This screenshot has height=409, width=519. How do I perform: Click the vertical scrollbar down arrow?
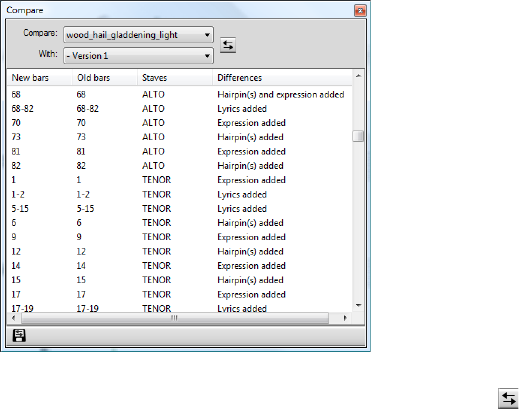[x=358, y=305]
